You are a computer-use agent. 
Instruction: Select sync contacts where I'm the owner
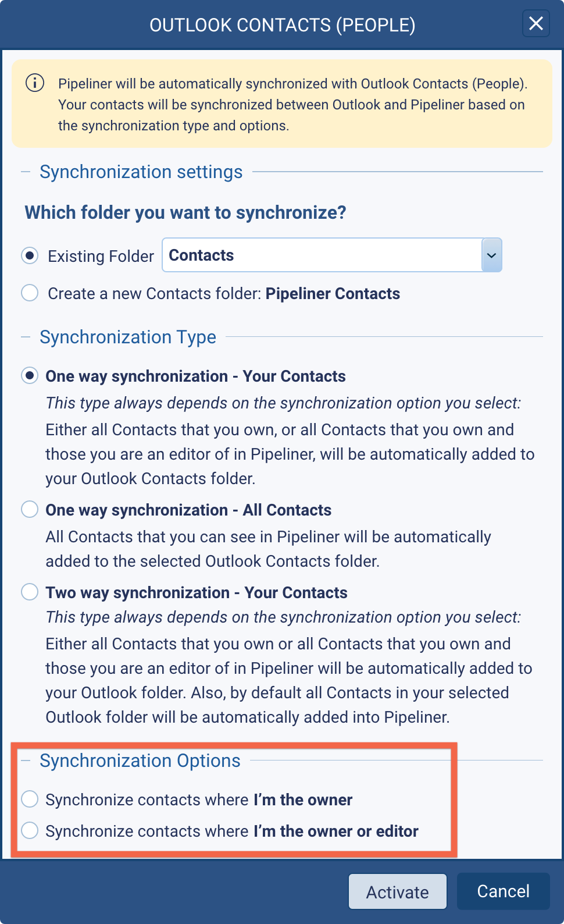[x=30, y=799]
